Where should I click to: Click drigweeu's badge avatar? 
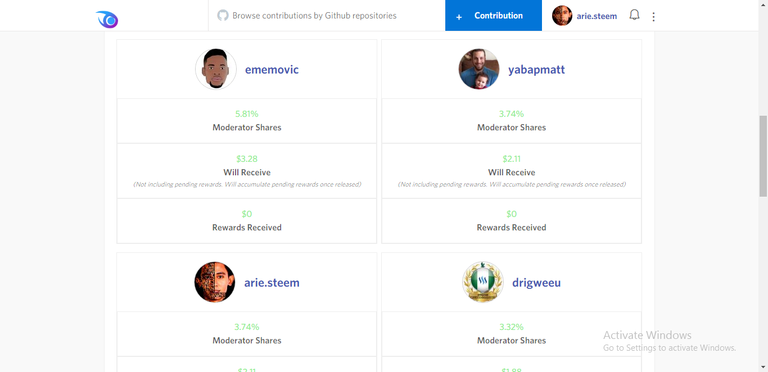click(483, 282)
